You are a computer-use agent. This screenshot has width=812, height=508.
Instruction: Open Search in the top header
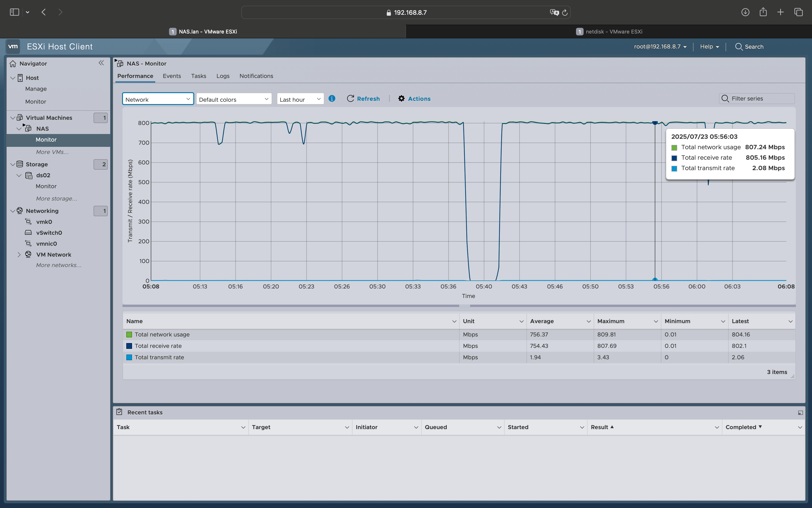pos(749,47)
